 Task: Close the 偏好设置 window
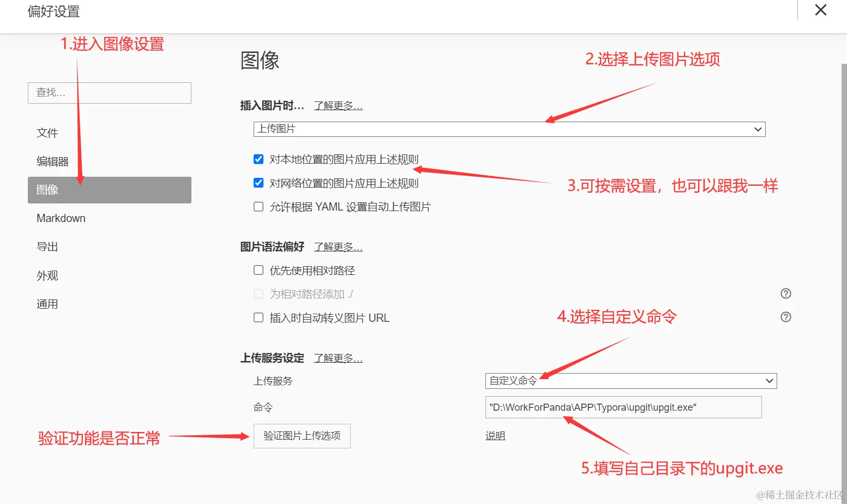pyautogui.click(x=821, y=10)
